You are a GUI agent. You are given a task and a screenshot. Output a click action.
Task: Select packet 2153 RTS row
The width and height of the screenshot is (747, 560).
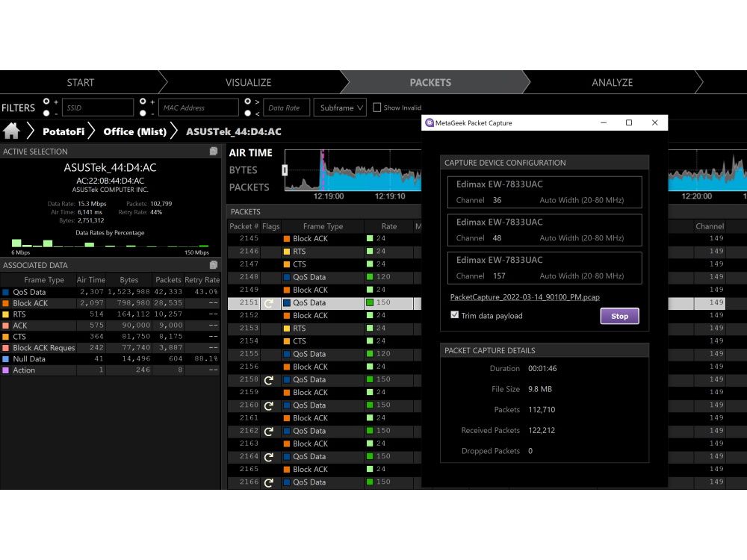pyautogui.click(x=324, y=329)
